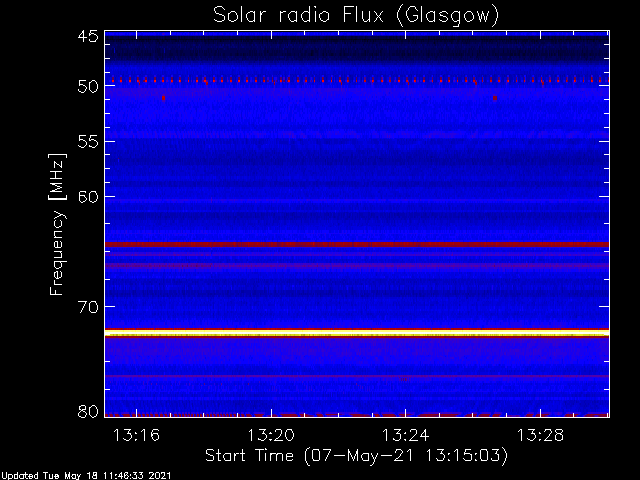
Task: Click the 13:24 time tick label
Action: click(405, 435)
